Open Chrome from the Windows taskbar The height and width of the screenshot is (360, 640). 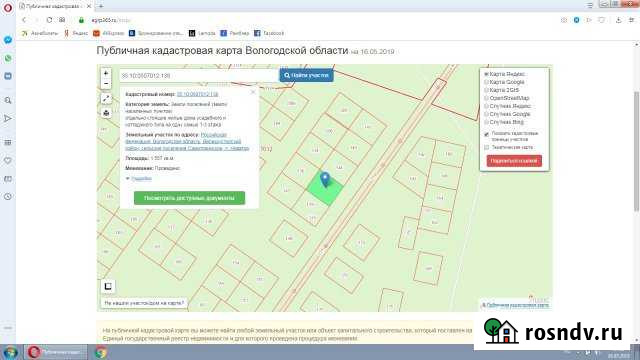pos(101,352)
